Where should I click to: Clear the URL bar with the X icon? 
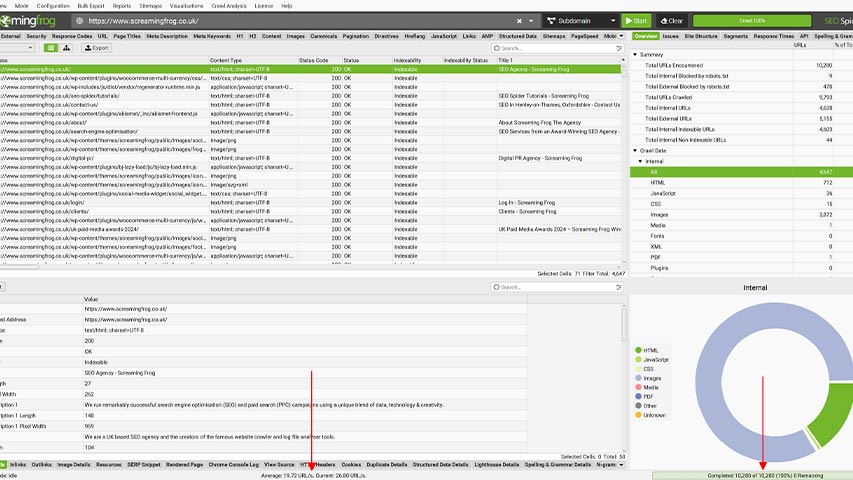coord(519,20)
